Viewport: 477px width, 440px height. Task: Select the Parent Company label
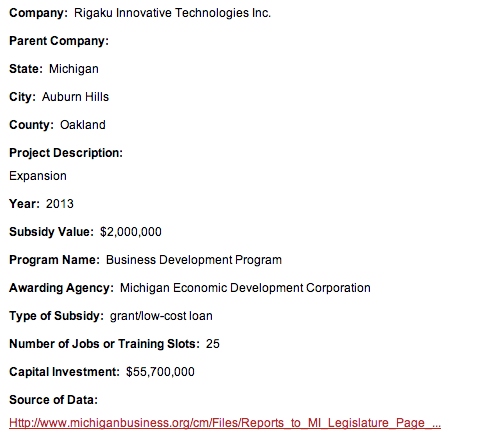click(59, 41)
